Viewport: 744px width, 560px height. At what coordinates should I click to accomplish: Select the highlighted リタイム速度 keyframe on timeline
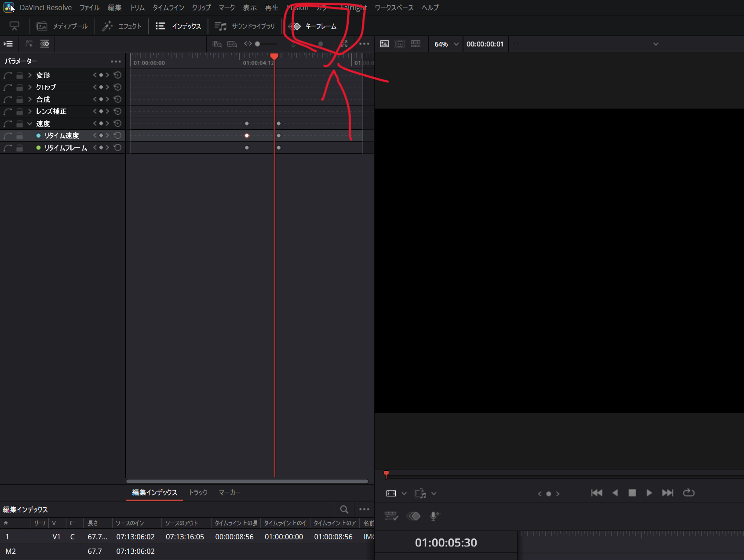247,135
